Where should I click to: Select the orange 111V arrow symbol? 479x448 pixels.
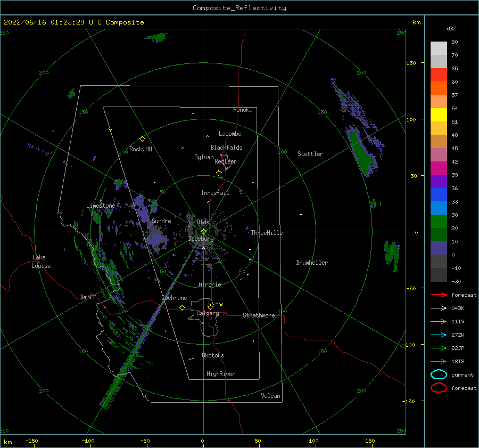[x=439, y=321]
